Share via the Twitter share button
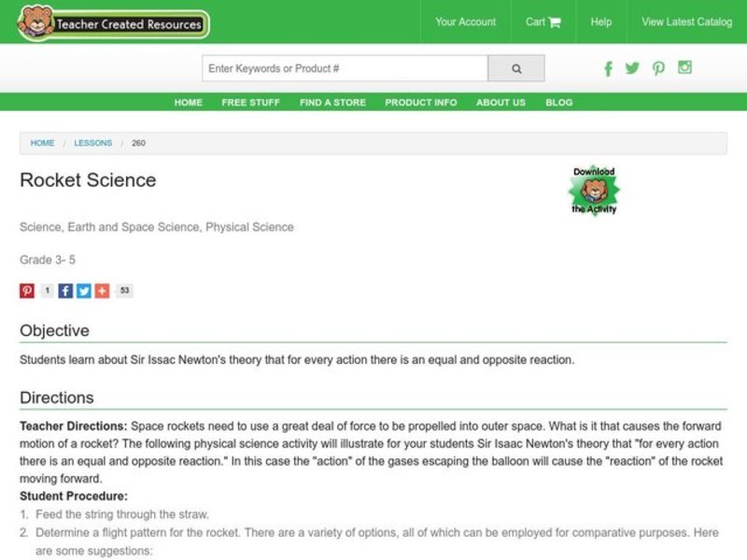The height and width of the screenshot is (560, 747). 84,290
